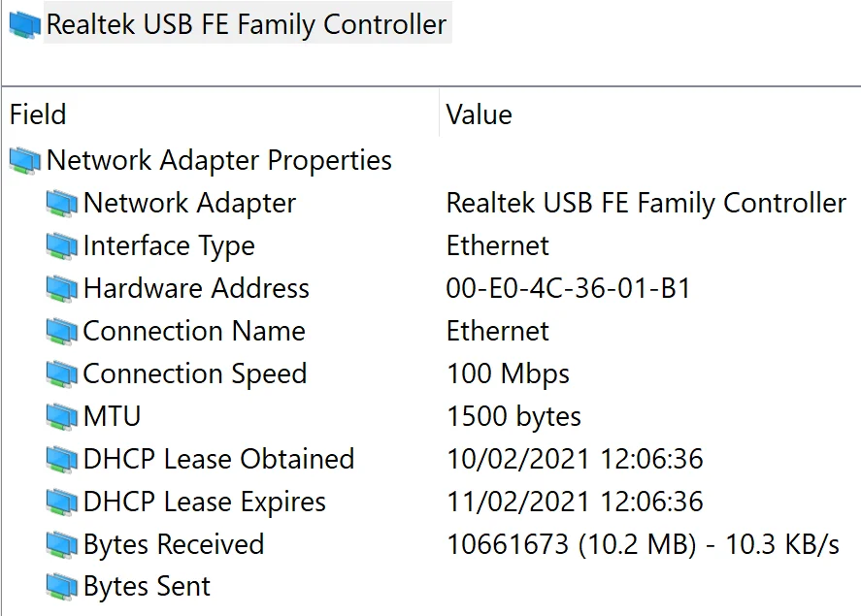This screenshot has width=861, height=616.
Task: Click the icon beside Network Adapter row
Action: coord(61,204)
